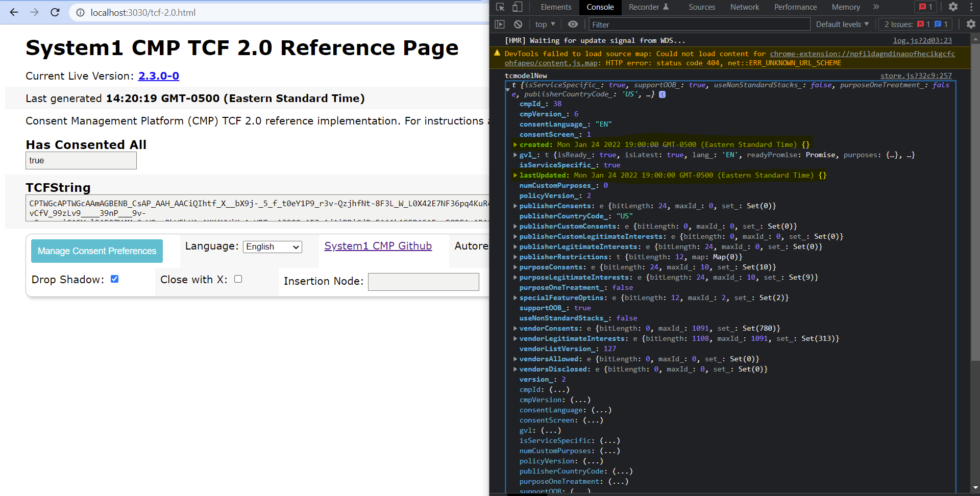Click the browser forward arrow
This screenshot has width=980, height=496.
point(34,12)
